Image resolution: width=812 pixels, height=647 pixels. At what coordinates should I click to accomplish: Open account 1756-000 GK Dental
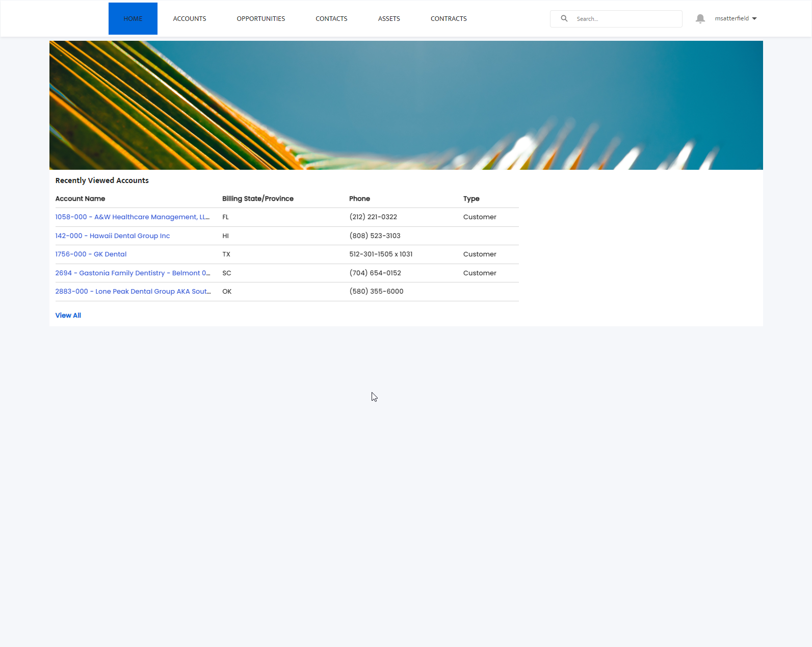(91, 254)
